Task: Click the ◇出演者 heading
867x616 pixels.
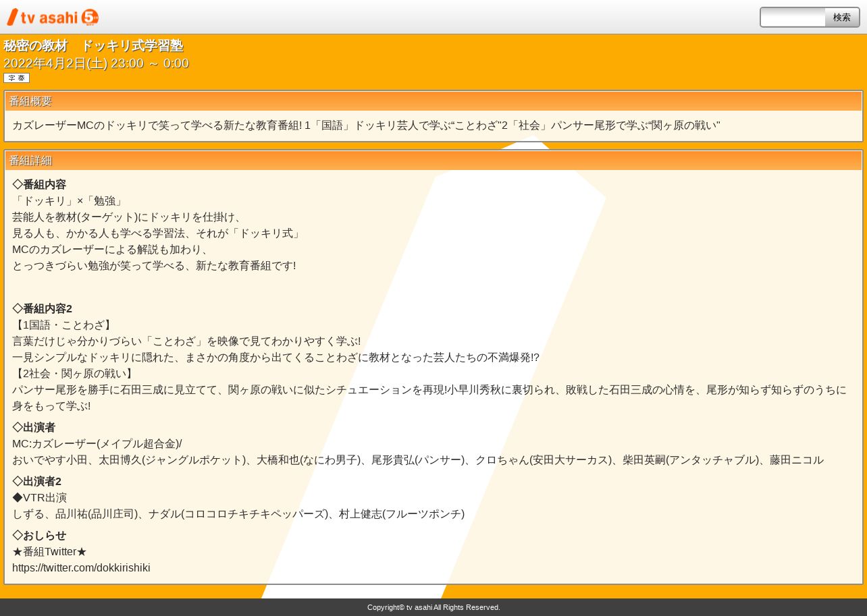Action: pyautogui.click(x=34, y=428)
